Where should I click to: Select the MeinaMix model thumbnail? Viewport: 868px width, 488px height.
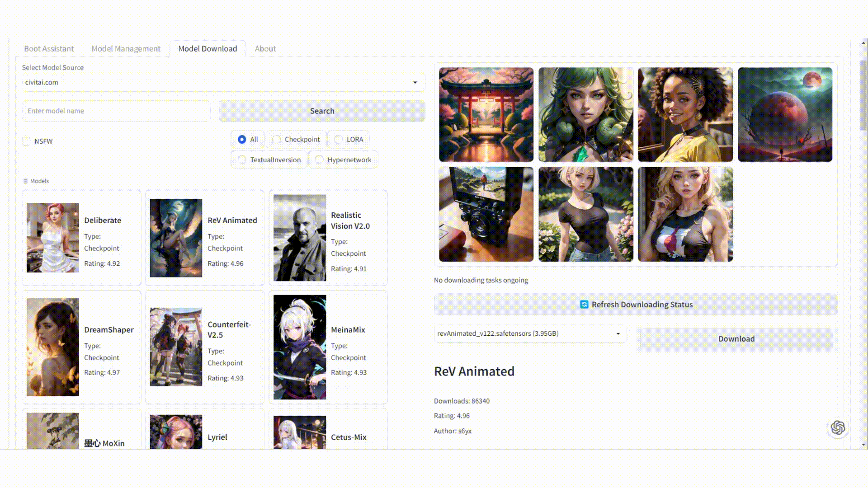pos(299,347)
